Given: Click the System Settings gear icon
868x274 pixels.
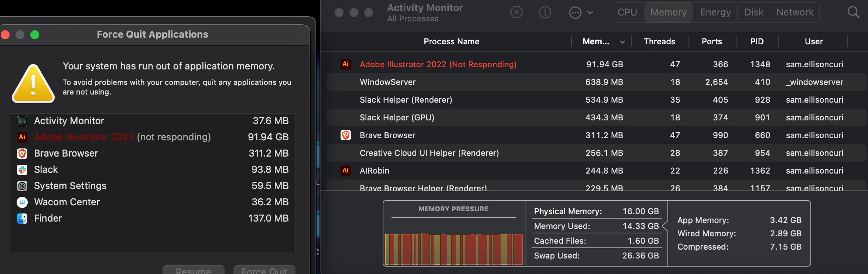Looking at the screenshot, I should tap(22, 186).
